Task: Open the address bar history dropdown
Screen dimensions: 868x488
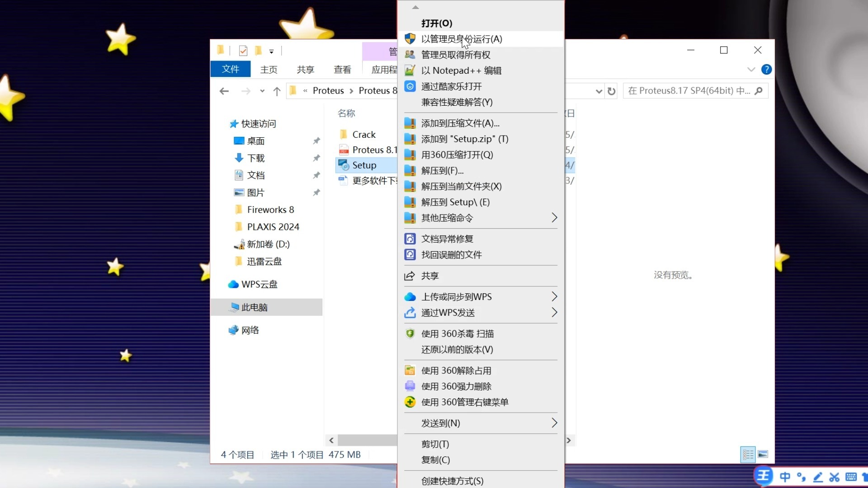Action: click(x=599, y=91)
